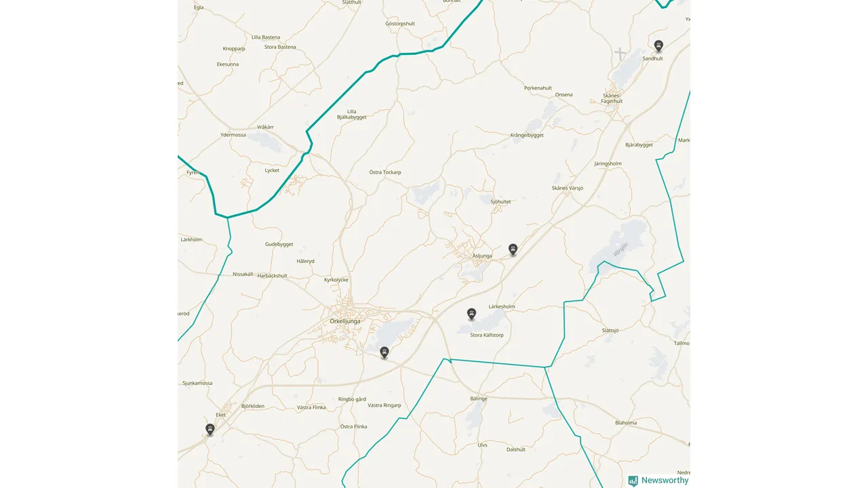Viewport: 868px width, 488px height.
Task: Select the Östra Tockarp label
Action: (x=385, y=172)
